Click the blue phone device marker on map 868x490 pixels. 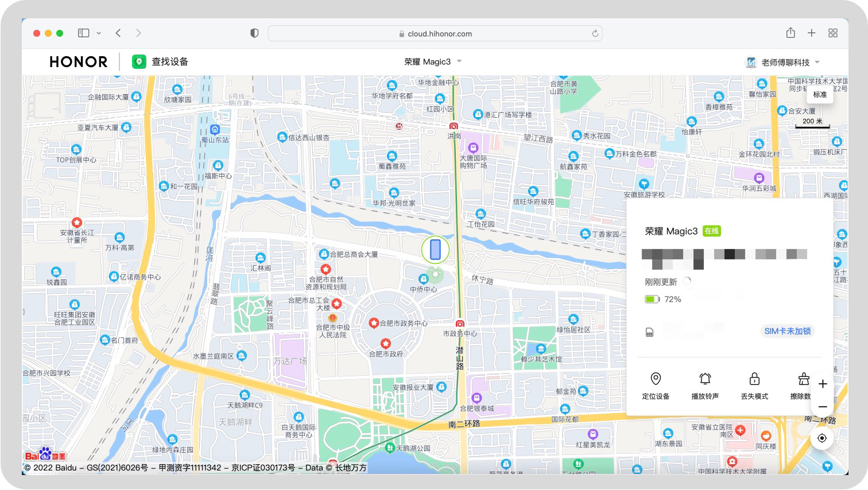click(x=435, y=250)
